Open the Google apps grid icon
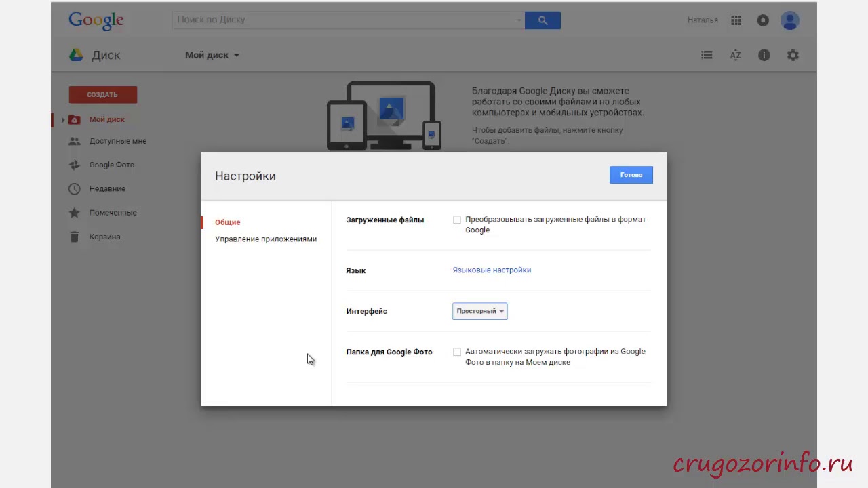 (736, 20)
